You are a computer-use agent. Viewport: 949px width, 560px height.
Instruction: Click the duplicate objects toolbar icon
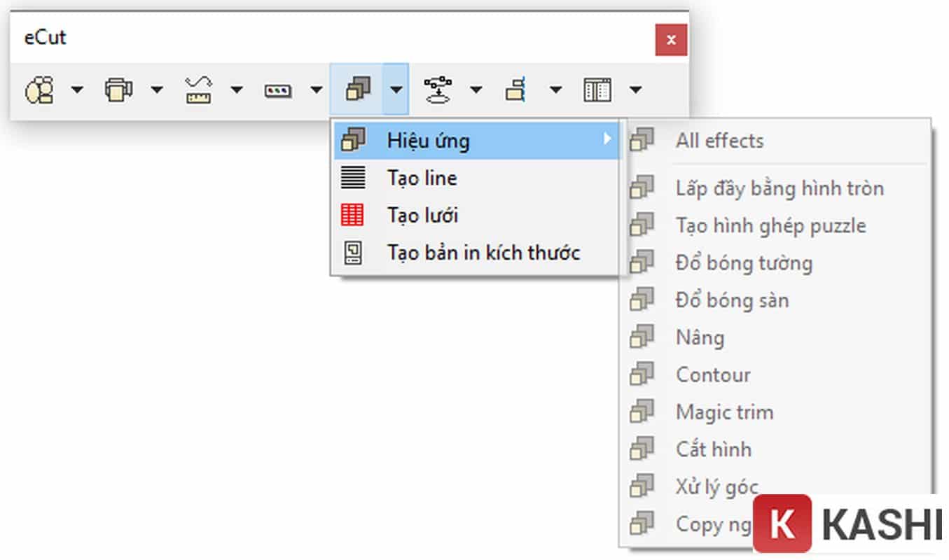point(119,89)
